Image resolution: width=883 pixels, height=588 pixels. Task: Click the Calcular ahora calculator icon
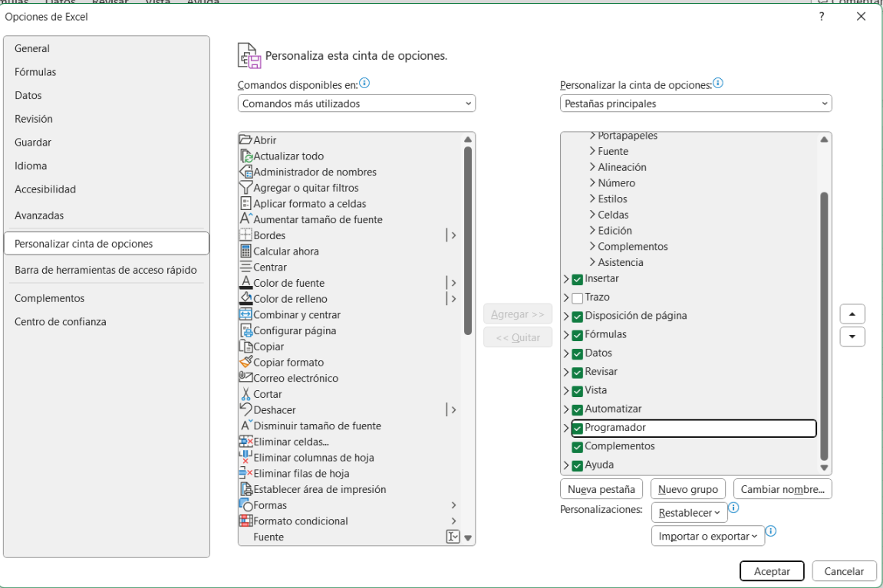tap(245, 251)
